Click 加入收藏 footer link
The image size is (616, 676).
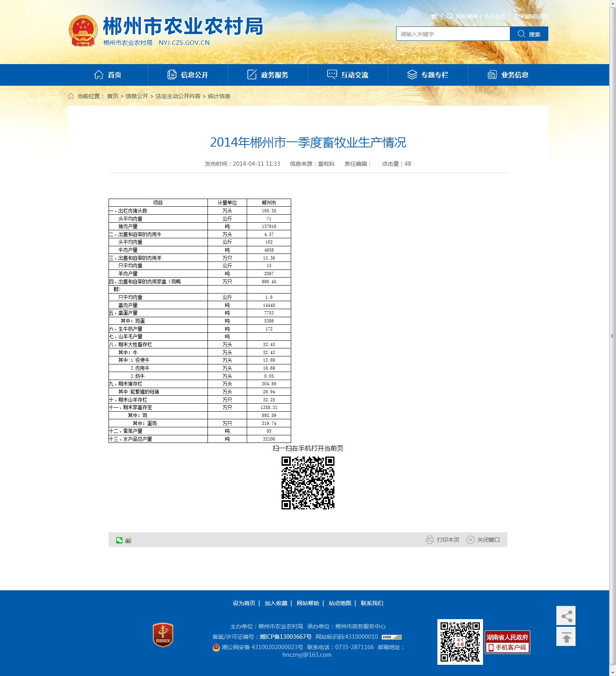click(276, 603)
